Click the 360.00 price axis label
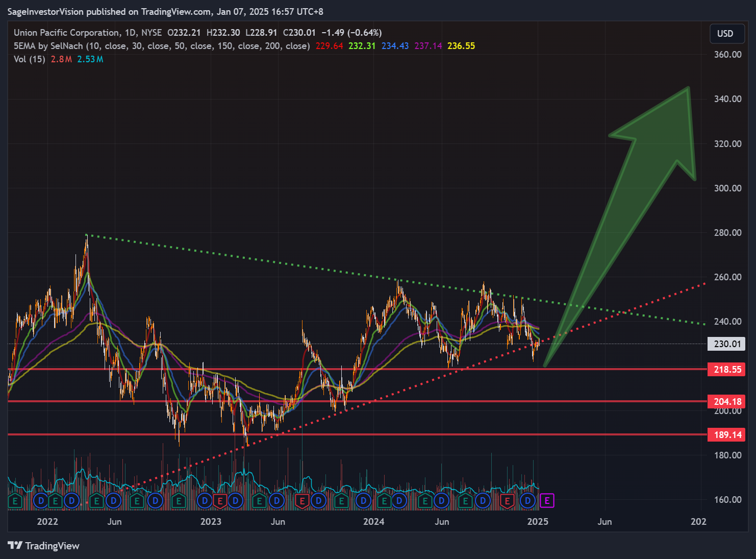The image size is (756, 559). tap(727, 55)
